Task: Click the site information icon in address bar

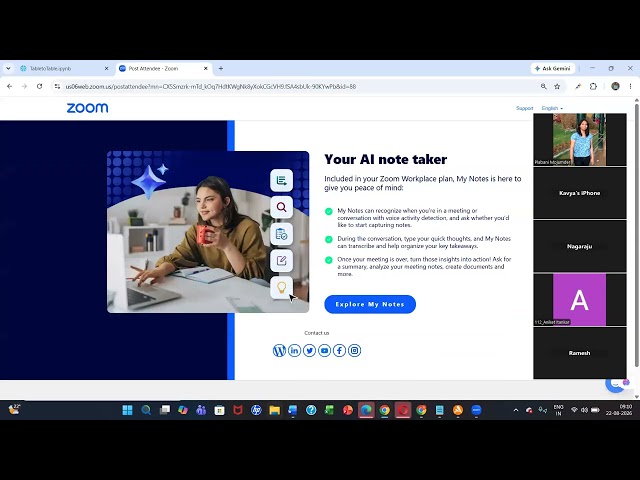Action: pyautogui.click(x=57, y=87)
